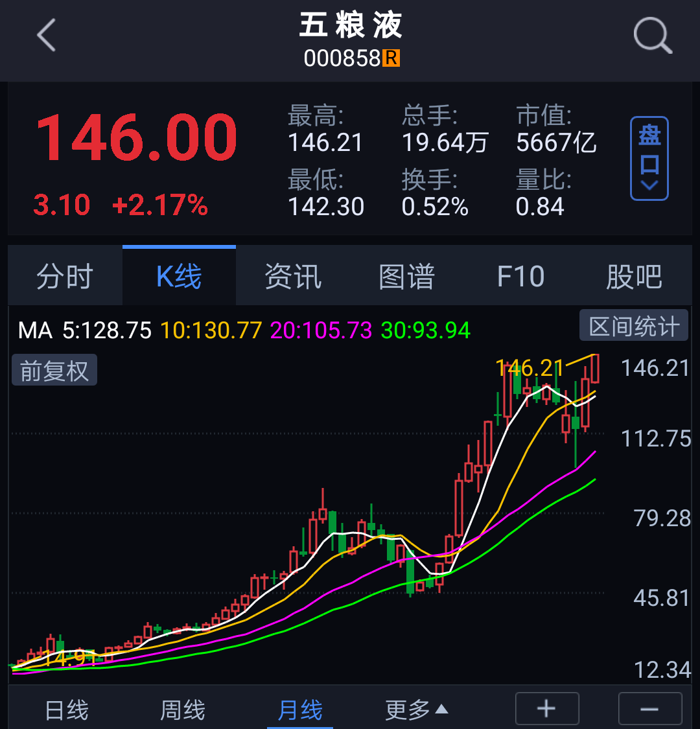Select the K线 tab

pyautogui.click(x=179, y=276)
